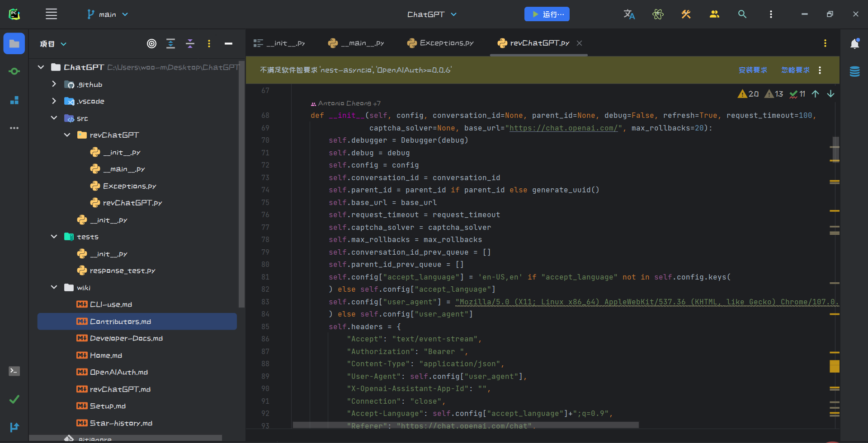The height and width of the screenshot is (443, 868).
Task: Show the 13 weak warnings indicator
Action: (x=774, y=94)
